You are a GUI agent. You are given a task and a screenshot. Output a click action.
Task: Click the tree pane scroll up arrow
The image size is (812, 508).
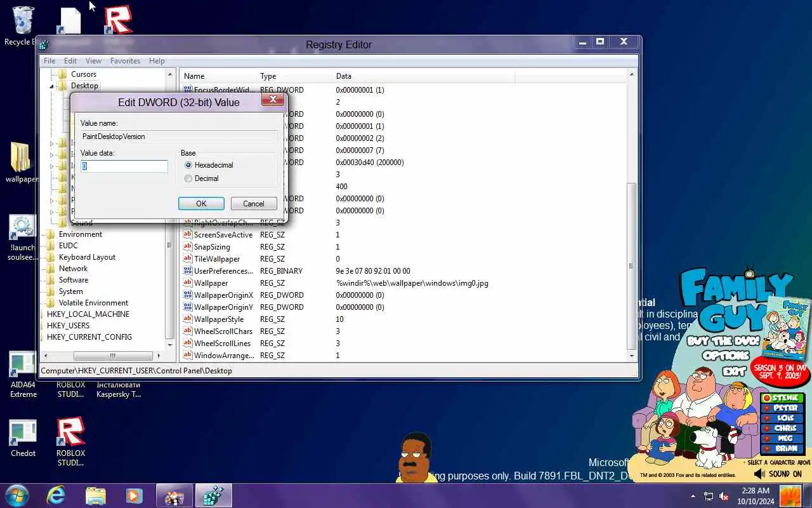click(x=169, y=74)
